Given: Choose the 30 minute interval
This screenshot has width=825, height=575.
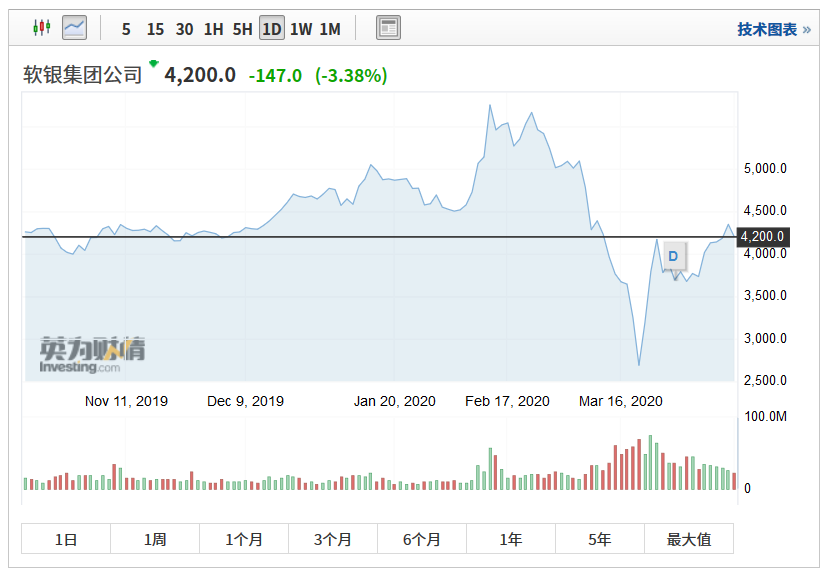Looking at the screenshot, I should point(184,29).
